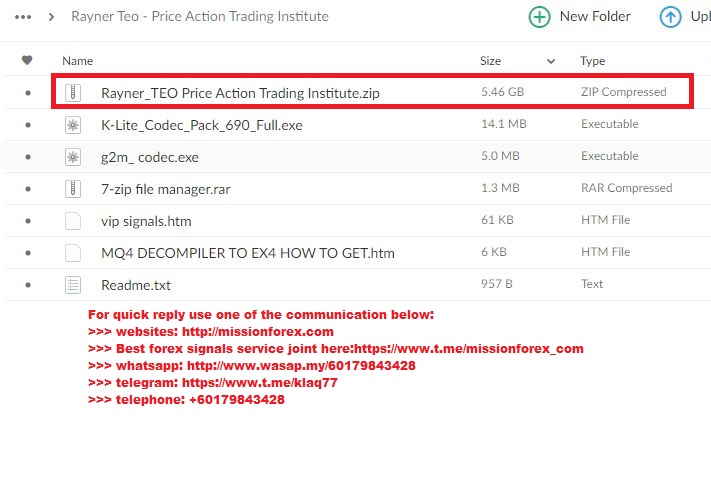Sort by the Type column header
The image size is (711, 481).
pyautogui.click(x=593, y=61)
